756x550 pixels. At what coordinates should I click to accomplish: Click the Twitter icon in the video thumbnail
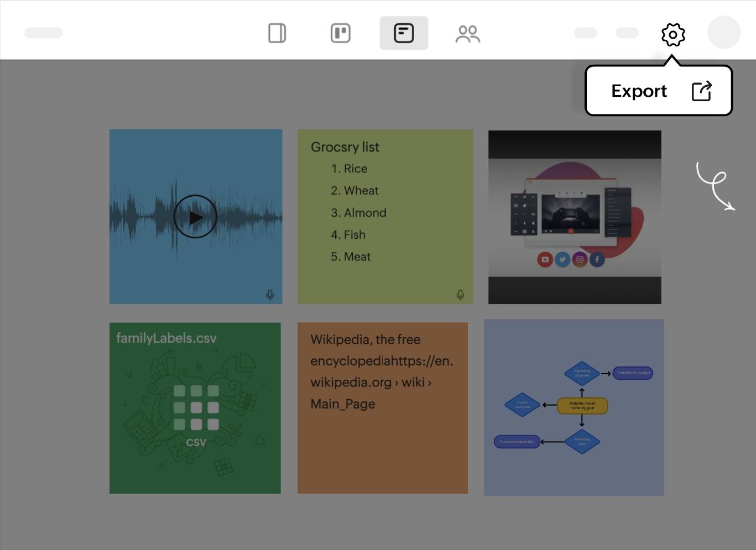562,259
